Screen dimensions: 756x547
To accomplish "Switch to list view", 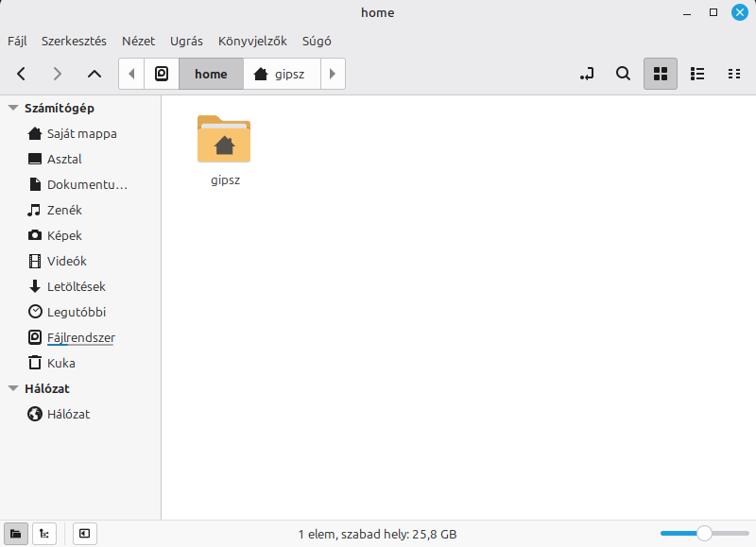I will [x=697, y=74].
